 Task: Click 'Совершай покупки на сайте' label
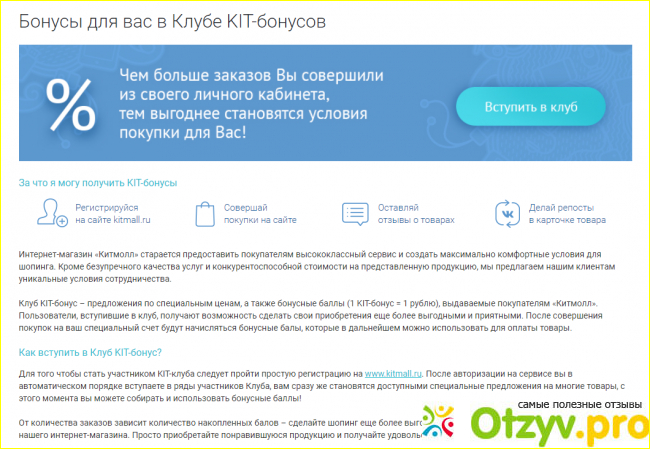259,212
